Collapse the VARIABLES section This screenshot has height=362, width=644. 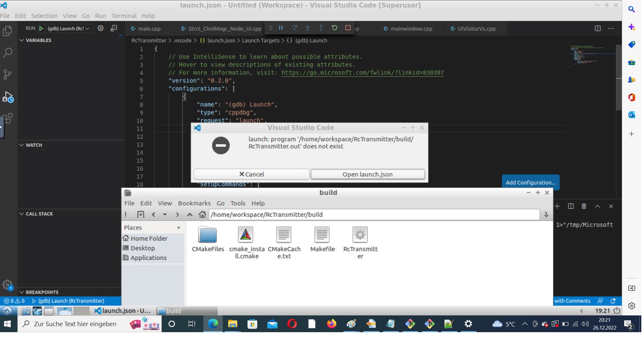[x=22, y=40]
